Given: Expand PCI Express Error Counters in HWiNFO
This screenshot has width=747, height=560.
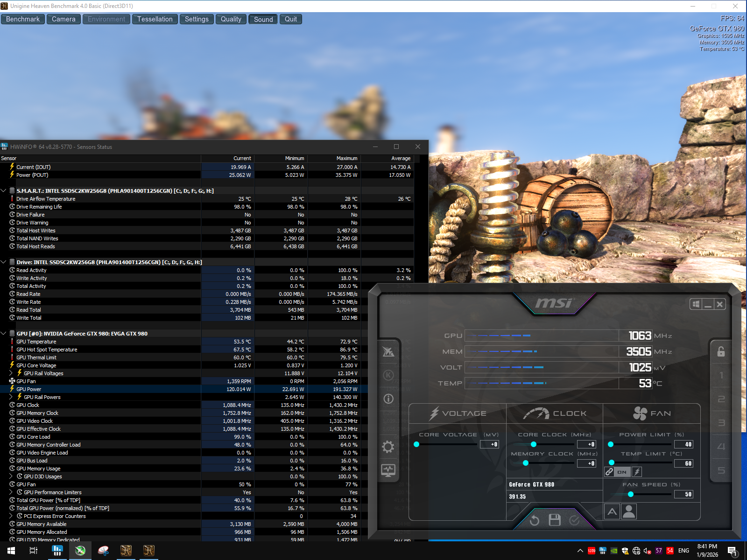Looking at the screenshot, I should tap(11, 516).
